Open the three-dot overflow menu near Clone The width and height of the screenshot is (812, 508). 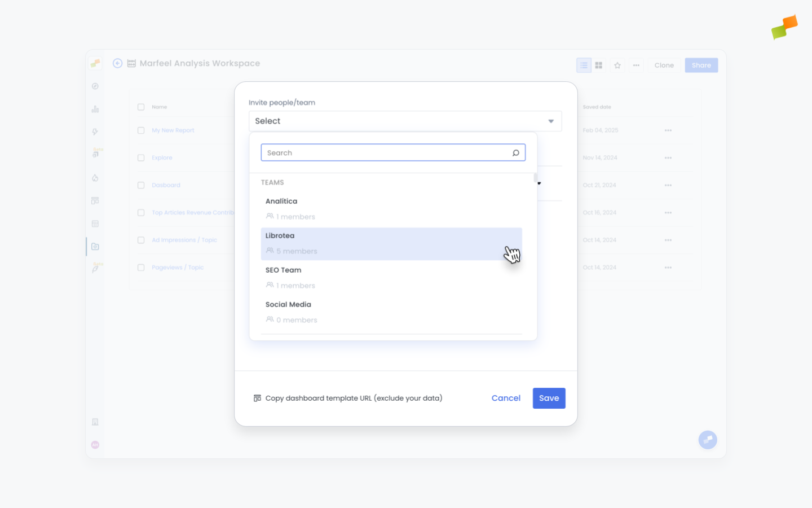pyautogui.click(x=636, y=65)
